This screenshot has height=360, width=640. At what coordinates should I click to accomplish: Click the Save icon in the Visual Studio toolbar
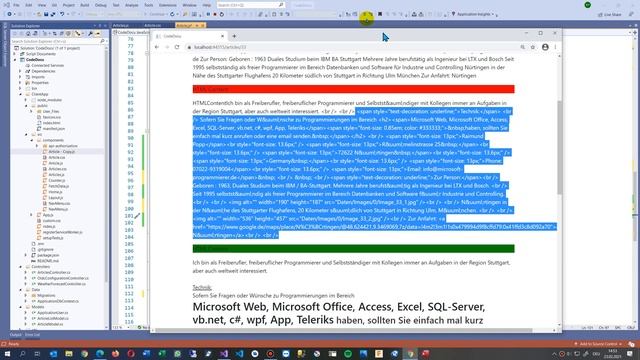[46, 14]
